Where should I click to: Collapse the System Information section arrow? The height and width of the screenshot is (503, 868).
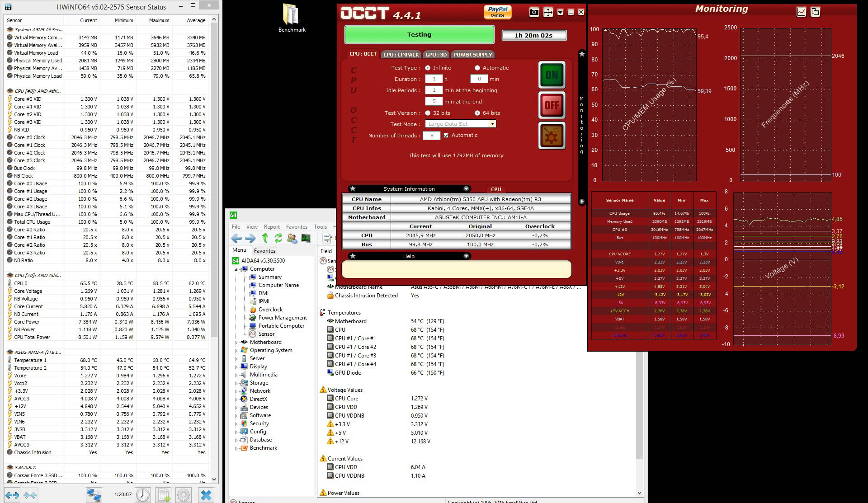pyautogui.click(x=466, y=189)
